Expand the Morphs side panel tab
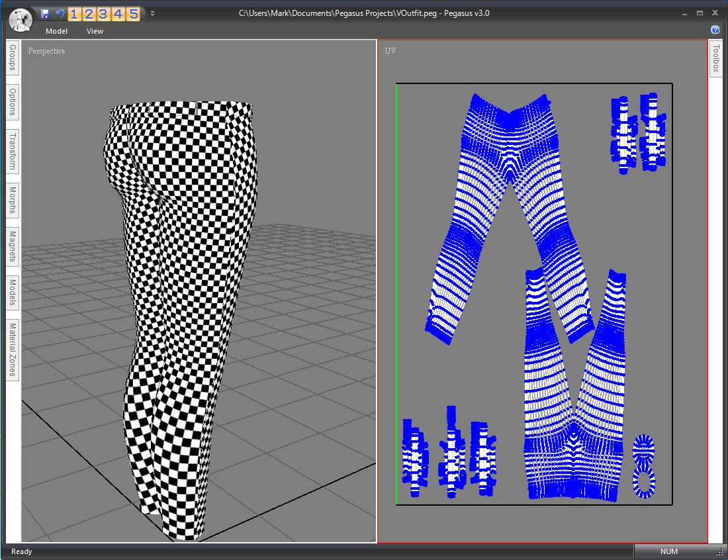Screen dimensions: 728x560 13,200
